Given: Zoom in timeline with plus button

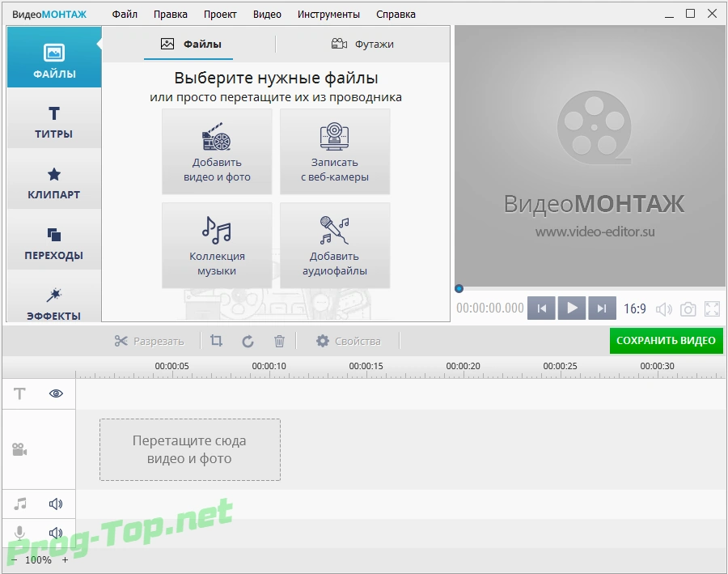Looking at the screenshot, I should (65, 560).
